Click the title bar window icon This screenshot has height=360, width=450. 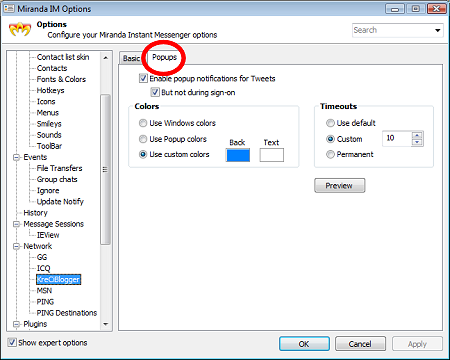click(9, 8)
